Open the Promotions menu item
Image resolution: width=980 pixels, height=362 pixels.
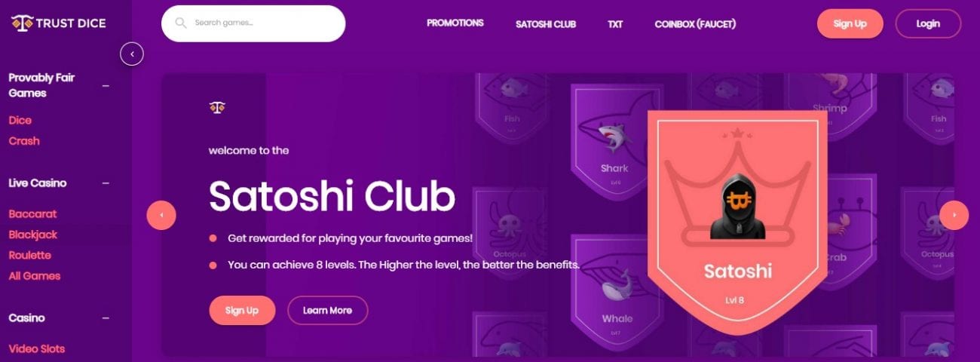455,23
